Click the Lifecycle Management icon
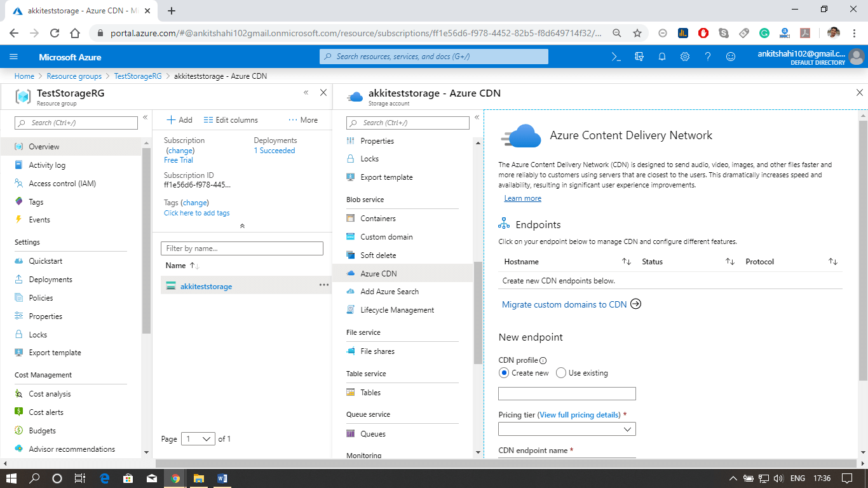The image size is (868, 488). (x=350, y=310)
